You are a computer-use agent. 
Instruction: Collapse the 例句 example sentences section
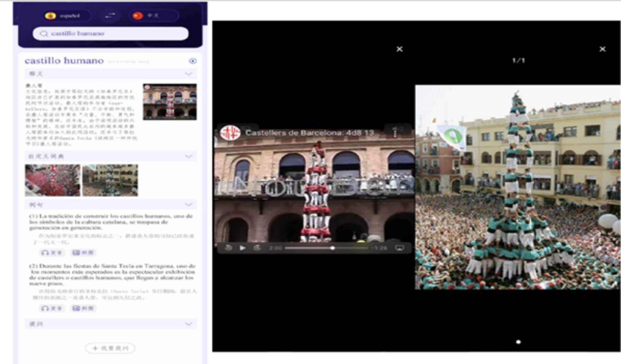tap(189, 205)
